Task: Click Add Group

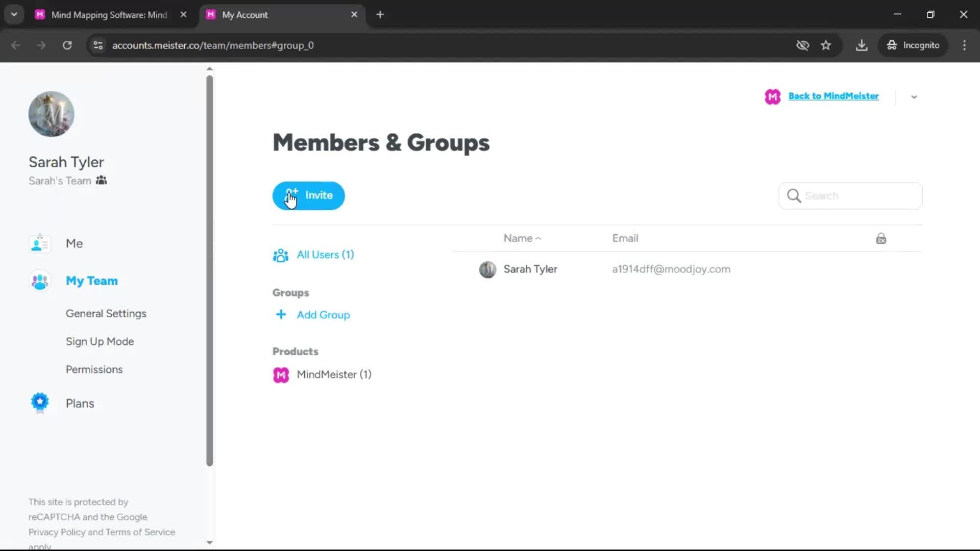Action: click(324, 315)
